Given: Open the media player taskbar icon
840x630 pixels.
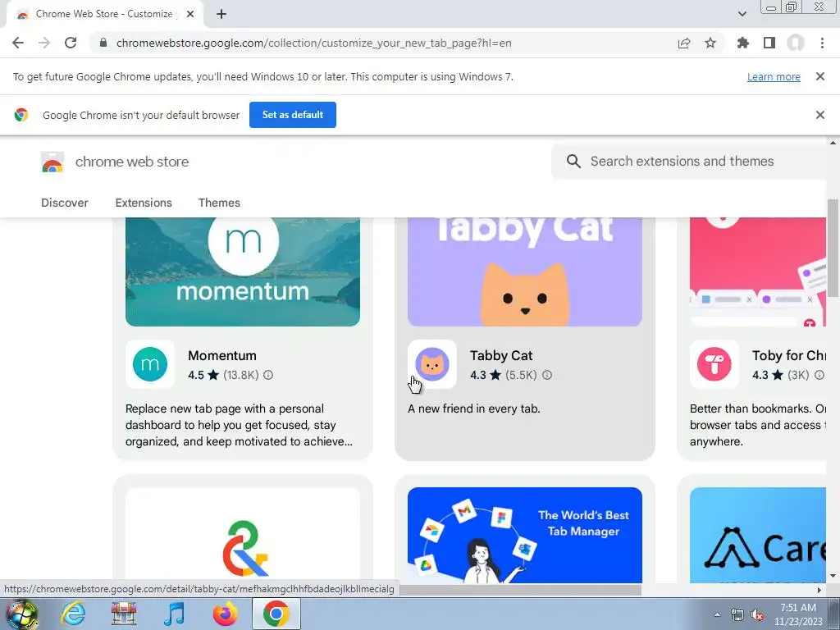Looking at the screenshot, I should pos(174,614).
